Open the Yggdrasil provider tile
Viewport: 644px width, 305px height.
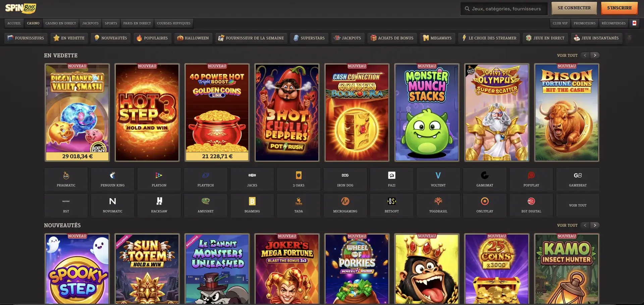[x=438, y=205]
